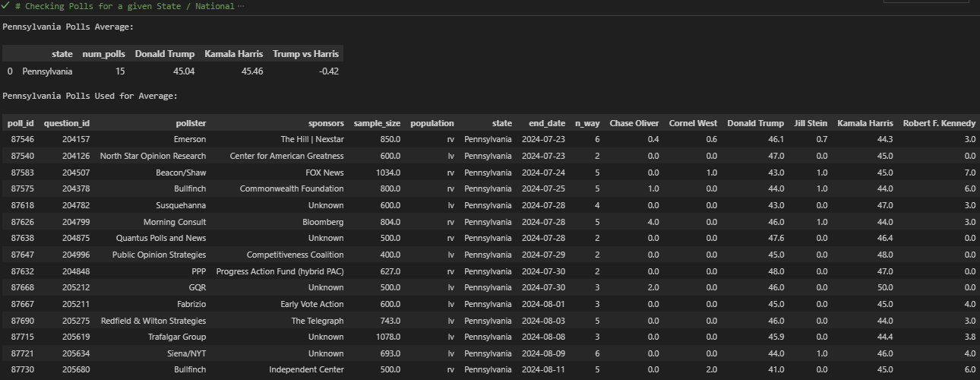Screen dimensions: 980x380
Task: Click the 'Robert F. Kennedy' column header
Action: [939, 123]
